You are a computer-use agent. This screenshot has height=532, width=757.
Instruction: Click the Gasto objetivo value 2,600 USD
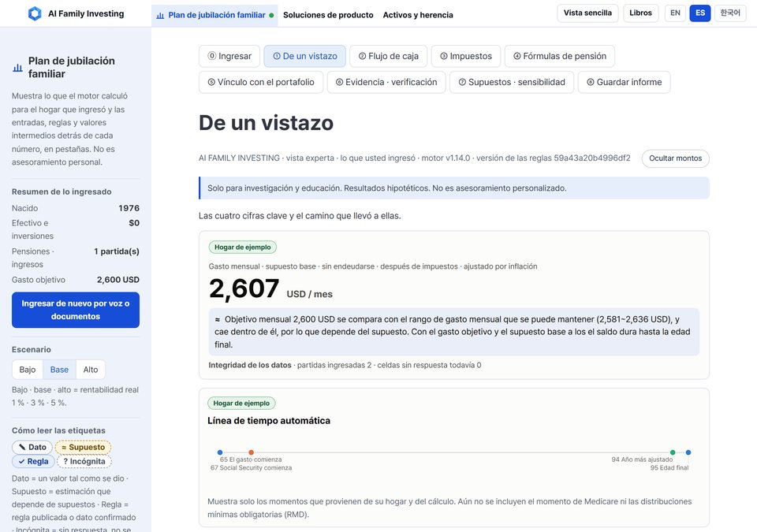[x=118, y=280]
